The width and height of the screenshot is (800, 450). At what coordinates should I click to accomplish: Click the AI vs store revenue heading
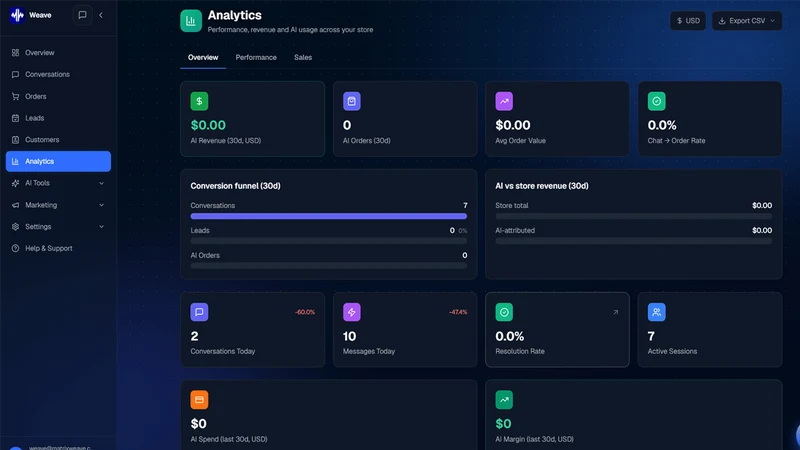pos(542,186)
